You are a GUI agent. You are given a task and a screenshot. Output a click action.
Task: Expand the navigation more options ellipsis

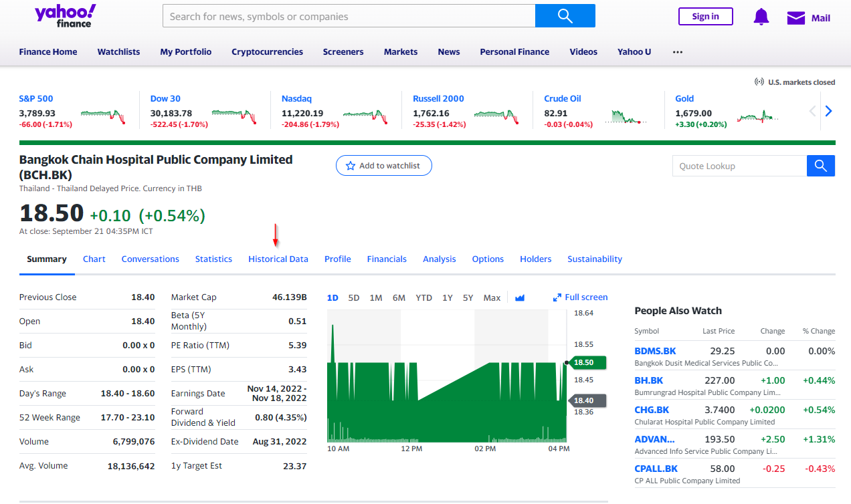[678, 52]
